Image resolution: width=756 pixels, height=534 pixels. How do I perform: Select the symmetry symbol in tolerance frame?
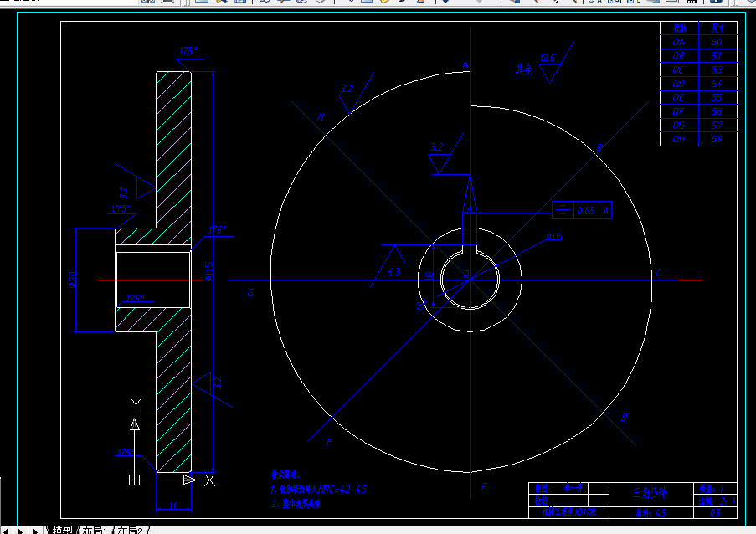tap(563, 210)
